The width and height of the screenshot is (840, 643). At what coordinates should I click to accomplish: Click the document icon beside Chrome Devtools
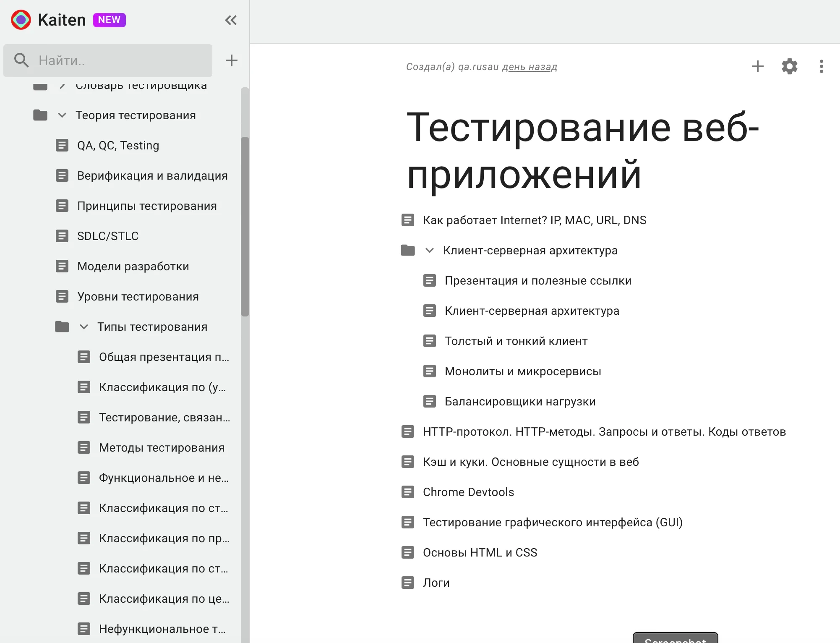(407, 492)
